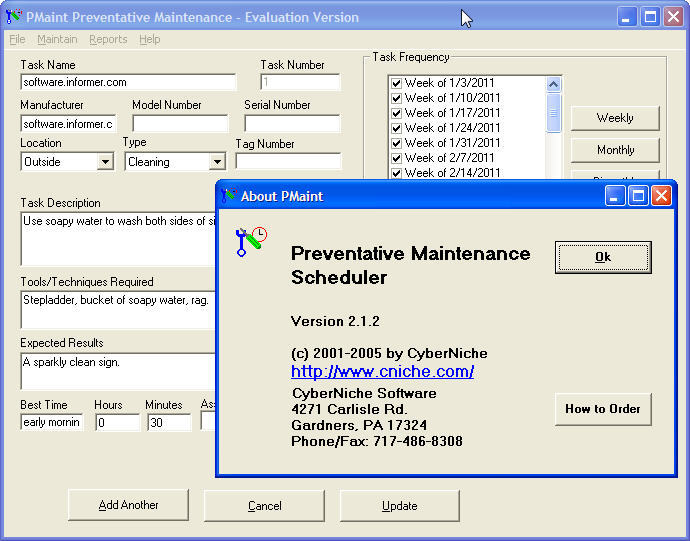Click the '(c) 2001-2005 by CyberNiche' text
This screenshot has width=690, height=541.
point(389,353)
